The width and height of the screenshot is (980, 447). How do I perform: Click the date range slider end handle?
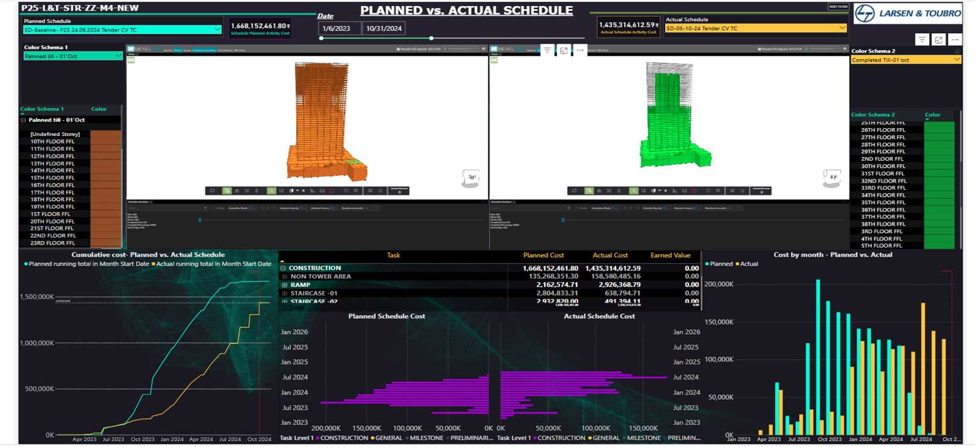(x=431, y=39)
